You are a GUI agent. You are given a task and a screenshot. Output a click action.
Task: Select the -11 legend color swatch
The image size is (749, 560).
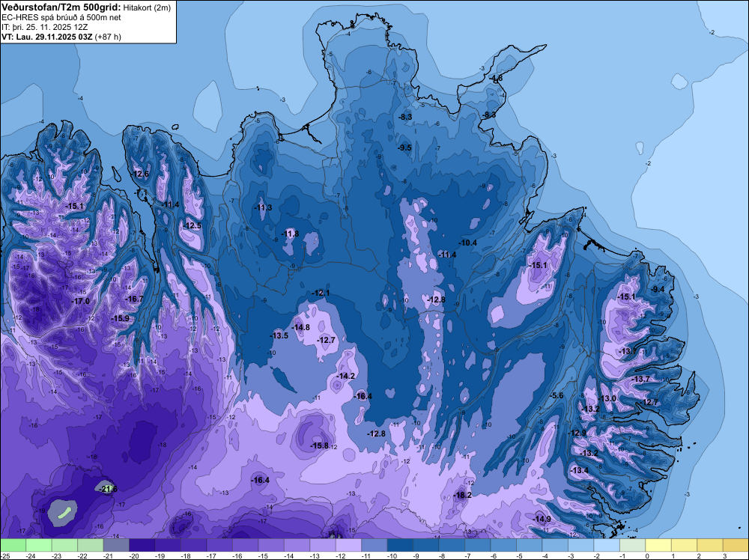[x=374, y=545]
